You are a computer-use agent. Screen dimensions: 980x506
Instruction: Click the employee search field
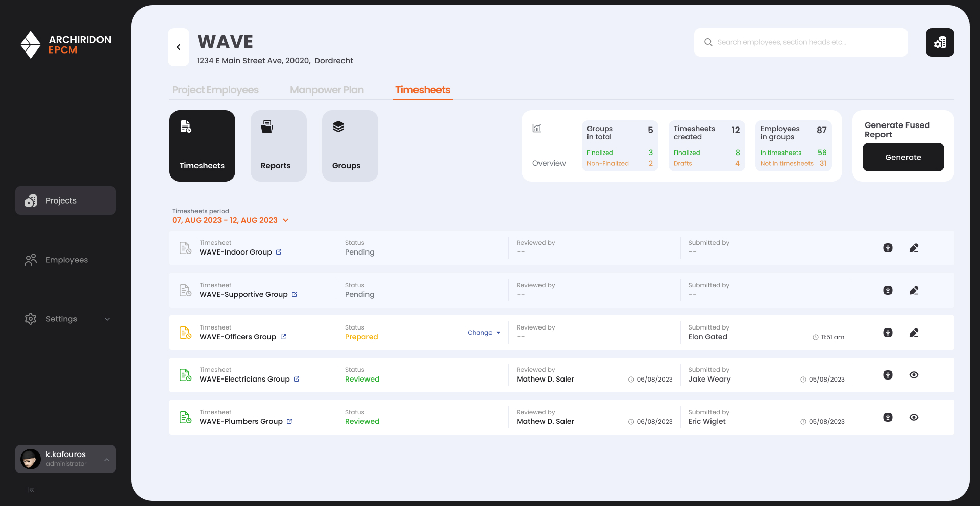[801, 42]
